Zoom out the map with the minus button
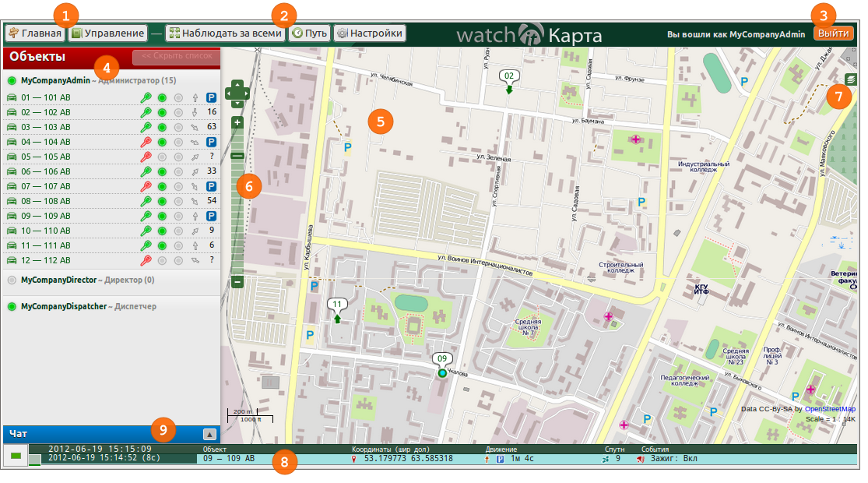The width and height of the screenshot is (868, 483). [x=237, y=282]
